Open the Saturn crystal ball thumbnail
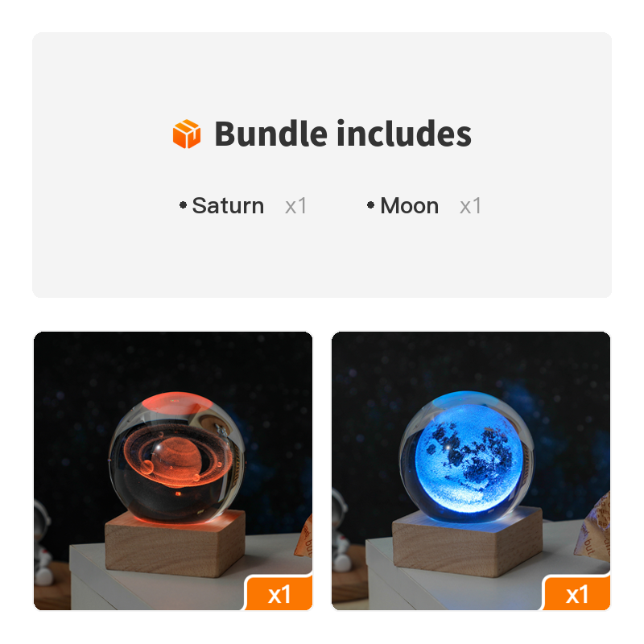The image size is (644, 644). tap(173, 471)
